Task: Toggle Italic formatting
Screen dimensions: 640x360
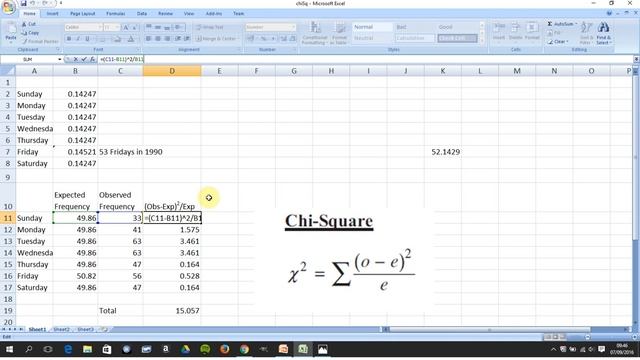Action: click(78, 39)
